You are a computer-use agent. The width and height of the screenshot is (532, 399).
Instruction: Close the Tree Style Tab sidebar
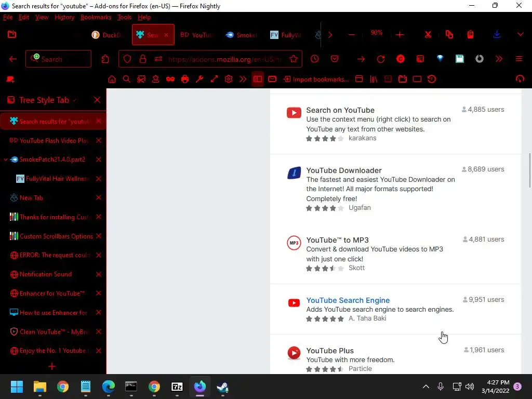[x=97, y=100]
